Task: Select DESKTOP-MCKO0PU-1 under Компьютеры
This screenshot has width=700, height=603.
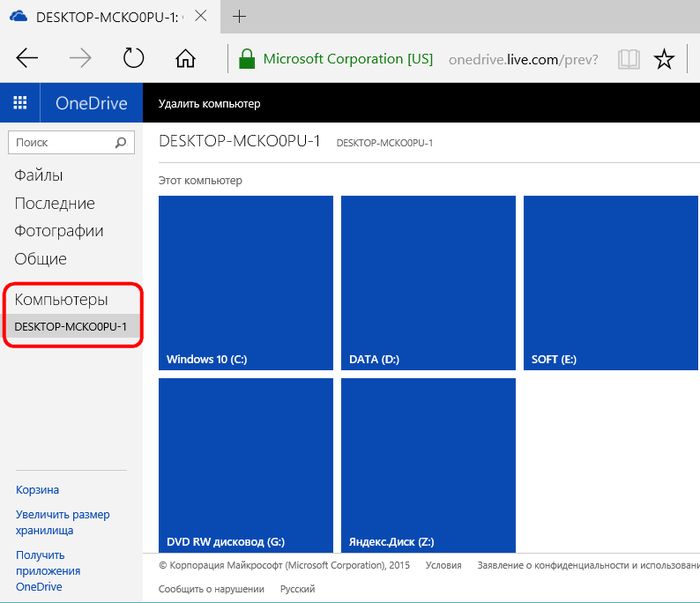Action: pos(70,326)
